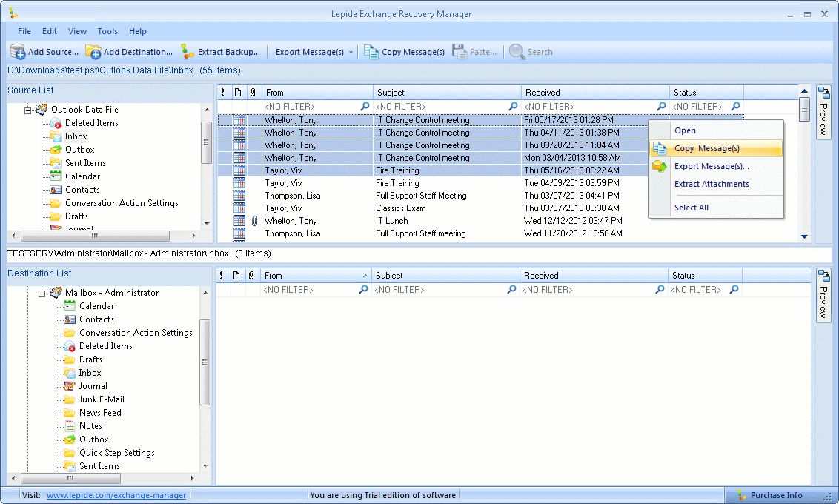
Task: Select the Calendar icon in Source List
Action: pos(55,176)
